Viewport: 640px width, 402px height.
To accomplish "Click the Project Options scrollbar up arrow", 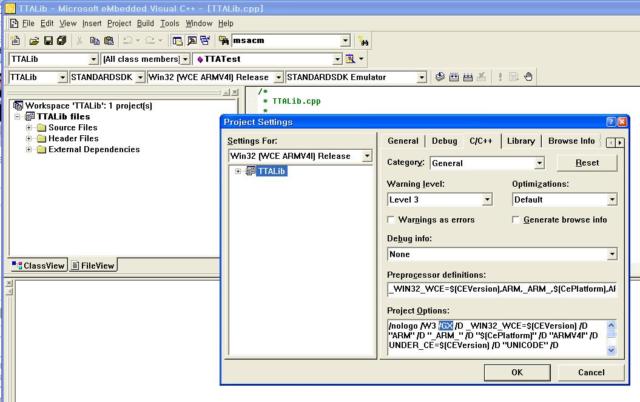I will (x=611, y=325).
